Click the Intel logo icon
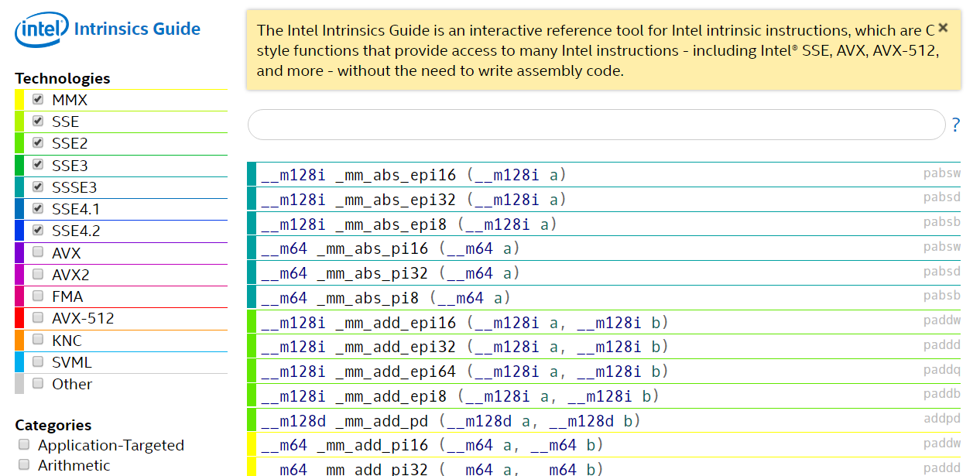 [x=41, y=30]
